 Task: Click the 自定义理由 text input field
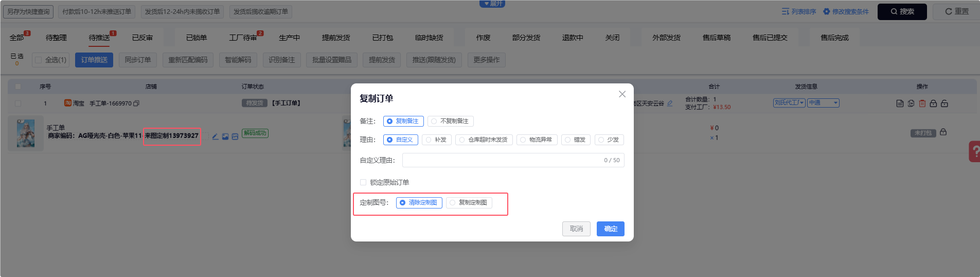[502, 160]
